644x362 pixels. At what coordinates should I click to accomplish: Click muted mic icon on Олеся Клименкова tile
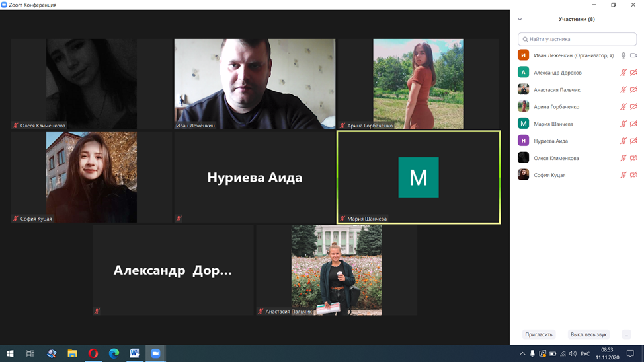(x=16, y=126)
